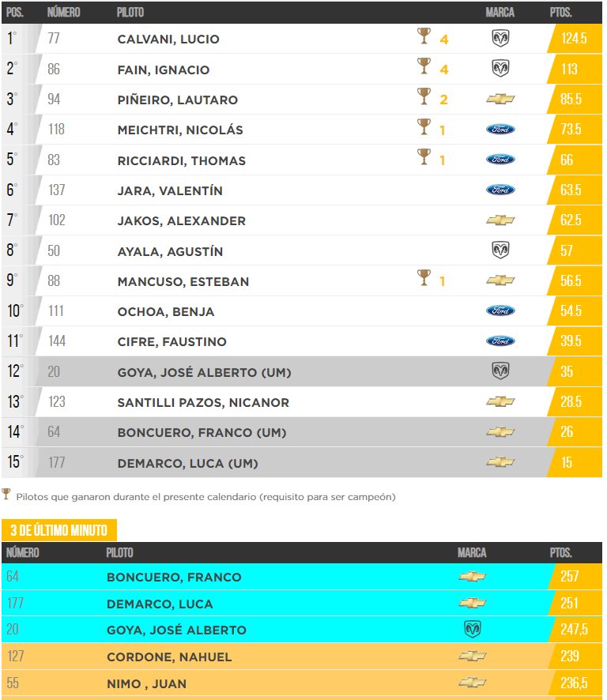Screen dimensions: 607x700
Task: Click the RAM logo in Ayala, Agustín row
Action: tap(500, 250)
